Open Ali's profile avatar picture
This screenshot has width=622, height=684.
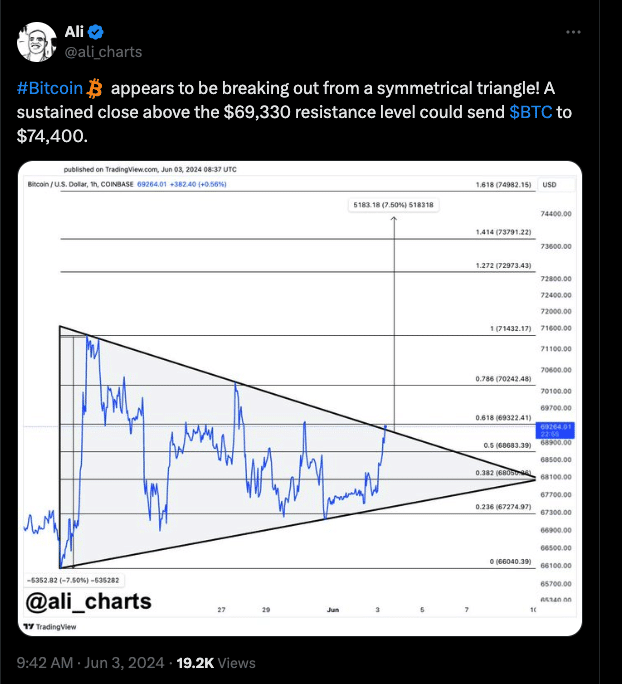pyautogui.click(x=37, y=42)
